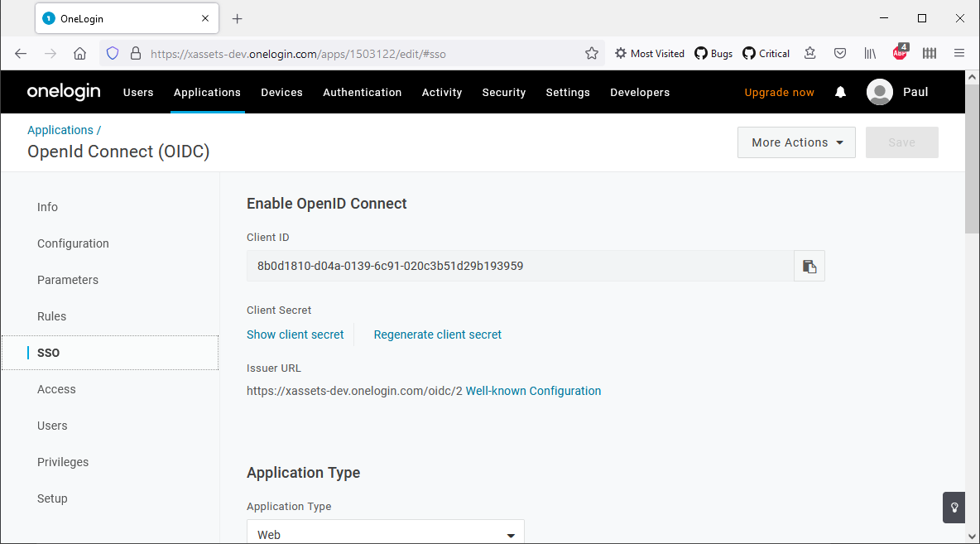Open notifications via the bell icon
Viewport: 980px width, 544px height.
[840, 92]
